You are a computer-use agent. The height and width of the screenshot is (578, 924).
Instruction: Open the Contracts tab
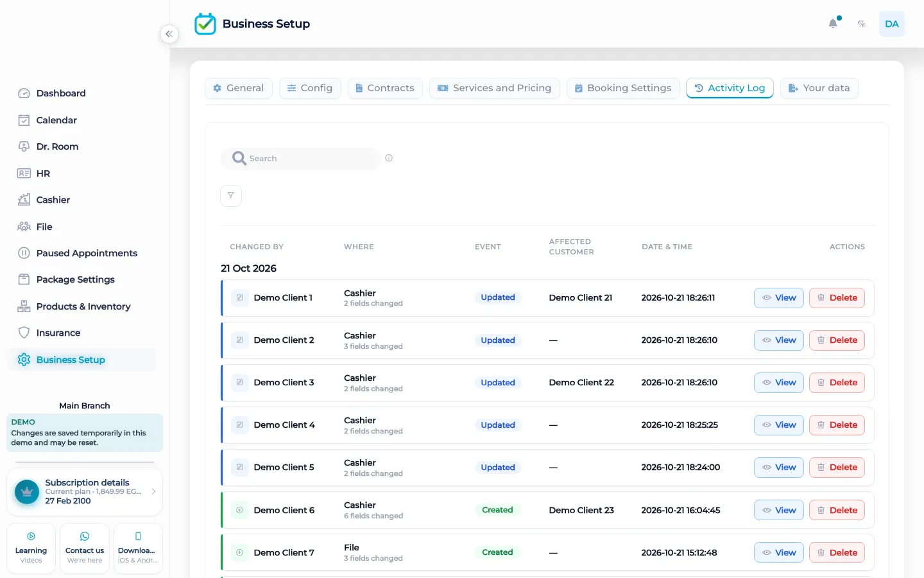385,88
